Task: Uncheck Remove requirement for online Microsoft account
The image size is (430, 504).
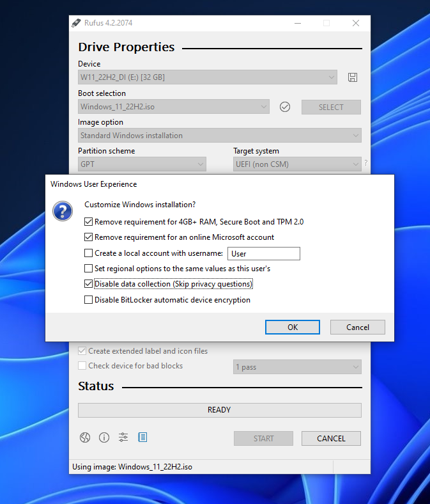Action: [88, 237]
